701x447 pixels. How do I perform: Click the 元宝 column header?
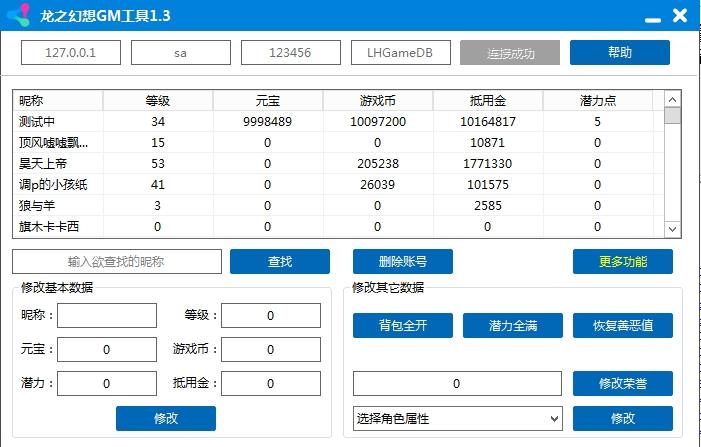pos(268,101)
